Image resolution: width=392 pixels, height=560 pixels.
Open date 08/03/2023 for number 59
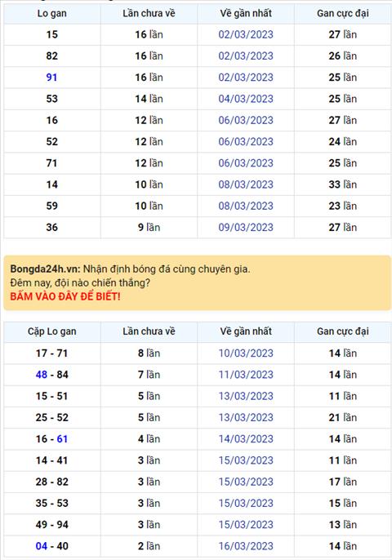pos(246,206)
